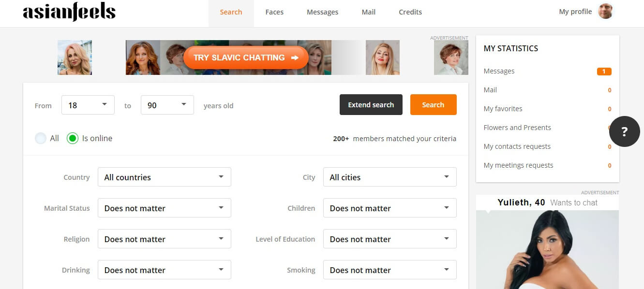
Task: Open Flowers and Presents link
Action: click(x=517, y=128)
